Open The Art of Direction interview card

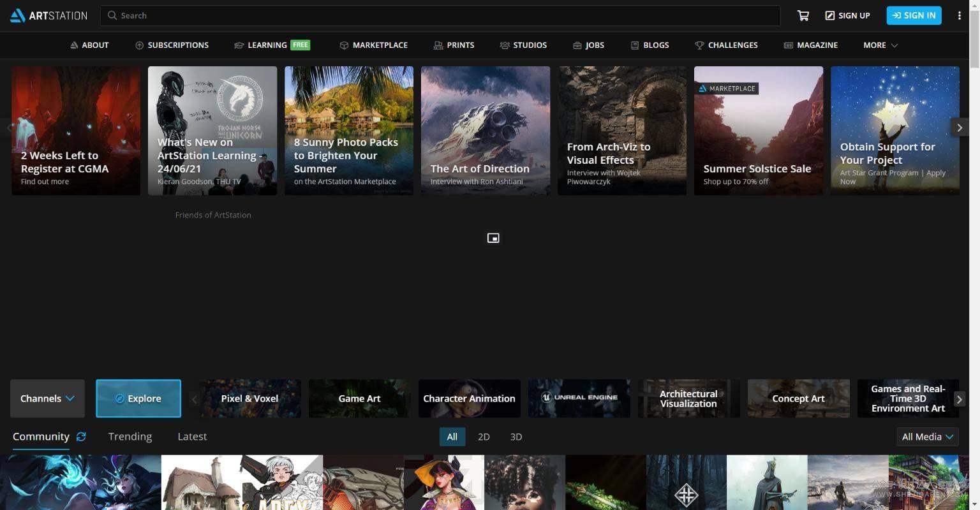tap(486, 131)
